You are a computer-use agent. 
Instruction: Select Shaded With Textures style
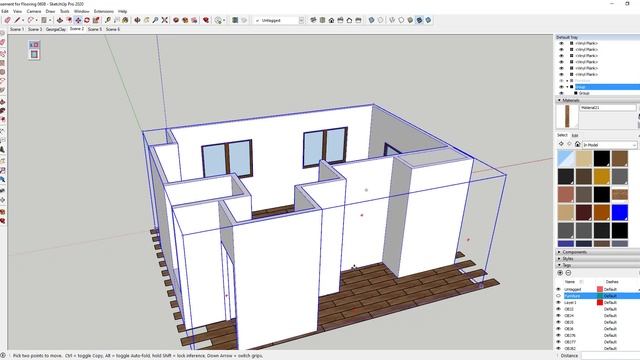click(x=420, y=20)
